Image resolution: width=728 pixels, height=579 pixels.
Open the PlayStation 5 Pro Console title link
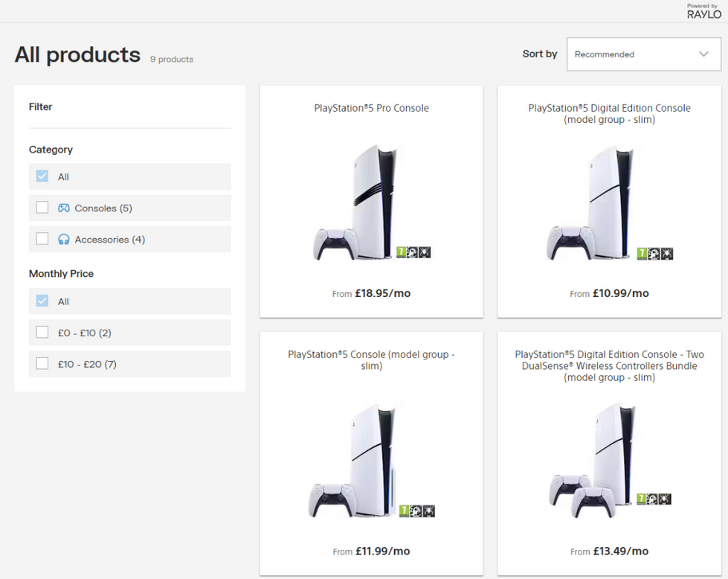pos(371,108)
